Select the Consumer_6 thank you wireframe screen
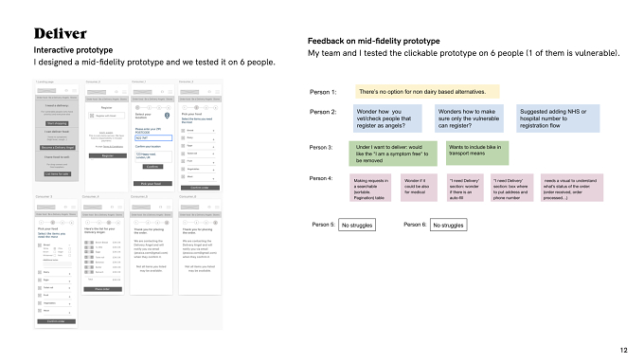The image size is (644, 363). tap(200, 247)
